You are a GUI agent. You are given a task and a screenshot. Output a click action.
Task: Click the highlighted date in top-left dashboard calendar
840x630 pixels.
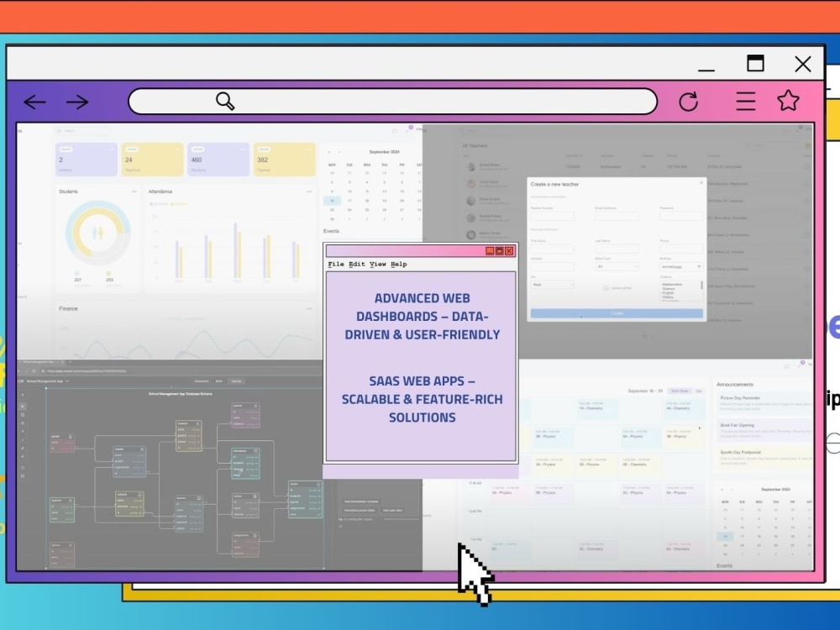coord(332,201)
